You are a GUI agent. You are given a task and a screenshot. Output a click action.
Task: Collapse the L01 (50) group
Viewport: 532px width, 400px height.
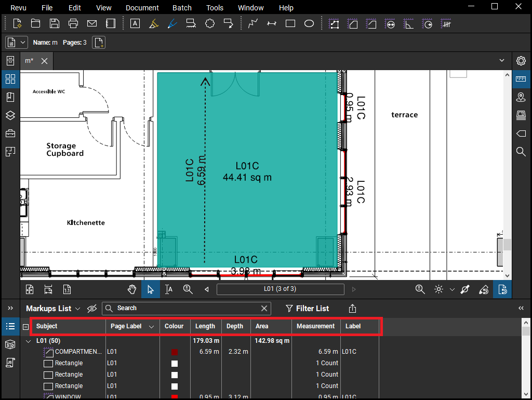(29, 341)
